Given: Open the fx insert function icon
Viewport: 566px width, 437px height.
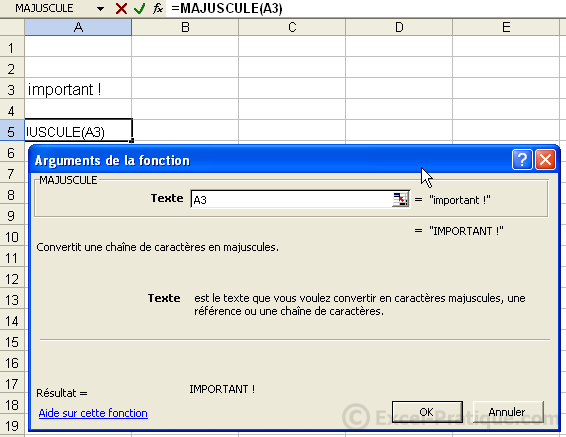Looking at the screenshot, I should pos(158,8).
